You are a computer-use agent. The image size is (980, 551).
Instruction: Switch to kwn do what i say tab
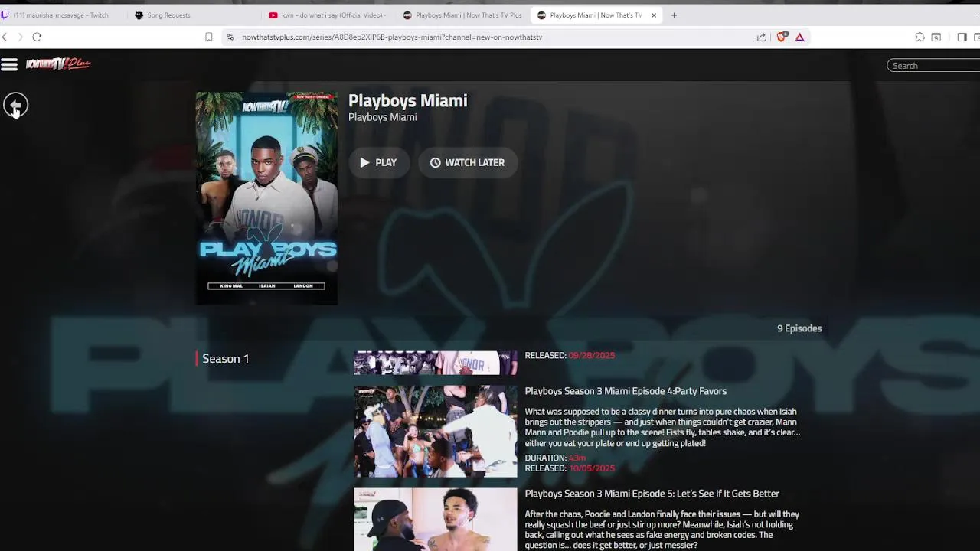click(329, 15)
